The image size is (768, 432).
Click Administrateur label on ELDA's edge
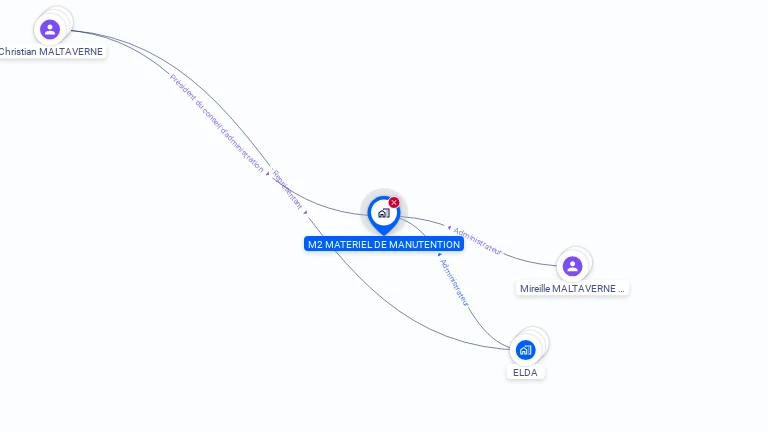tap(455, 283)
